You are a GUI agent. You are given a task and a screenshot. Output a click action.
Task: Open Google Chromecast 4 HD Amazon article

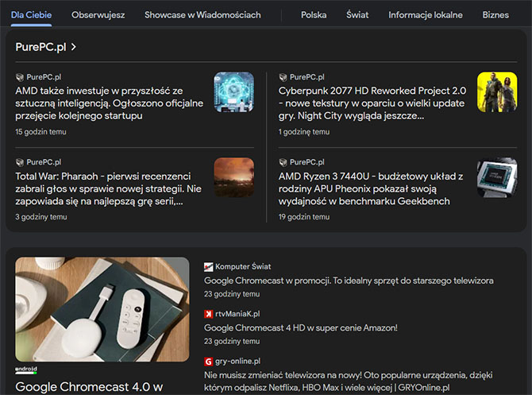(301, 327)
